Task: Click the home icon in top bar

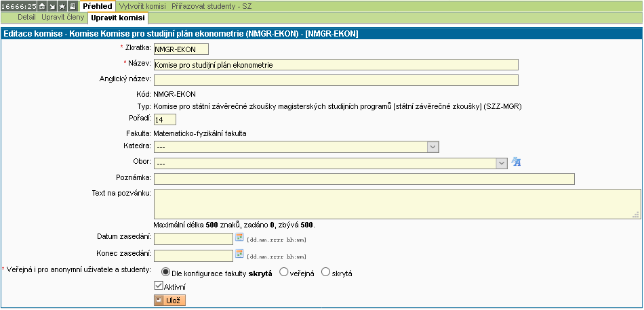Action: [42, 6]
